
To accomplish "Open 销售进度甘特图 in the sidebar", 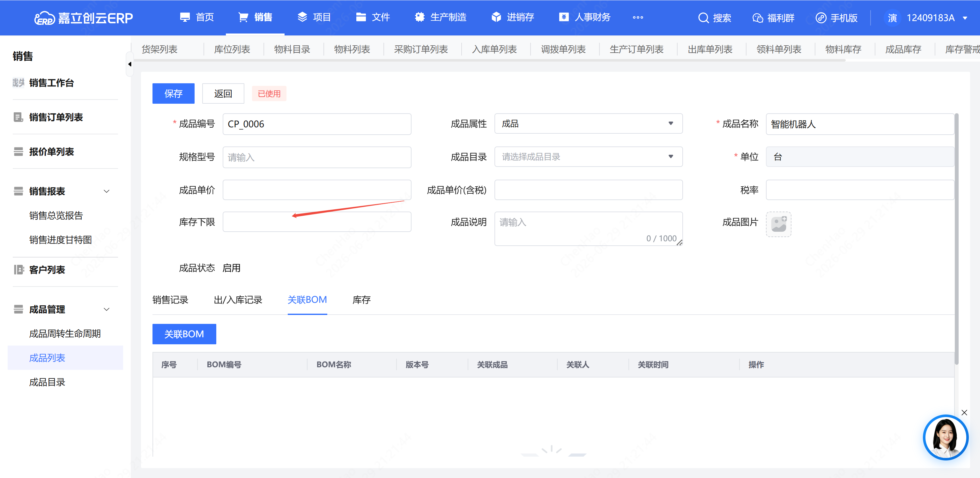I will [x=61, y=240].
